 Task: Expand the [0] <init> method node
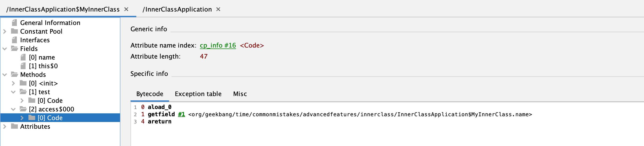click(x=13, y=83)
